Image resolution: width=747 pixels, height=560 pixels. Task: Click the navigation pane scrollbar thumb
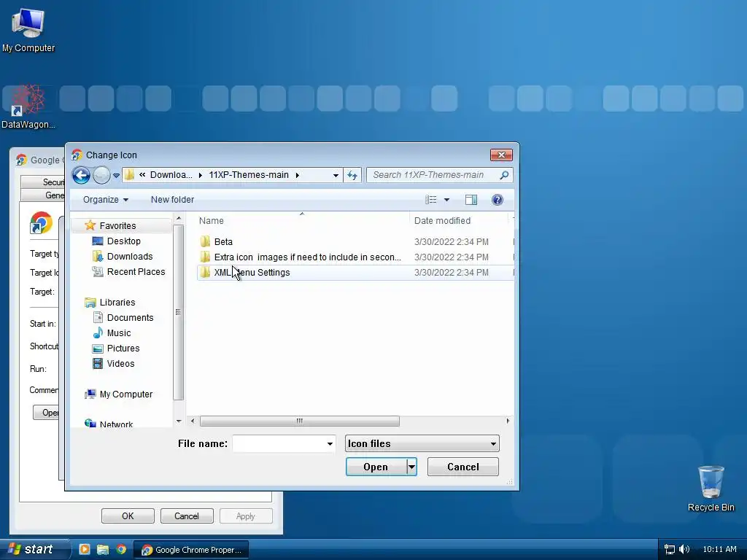(x=178, y=312)
